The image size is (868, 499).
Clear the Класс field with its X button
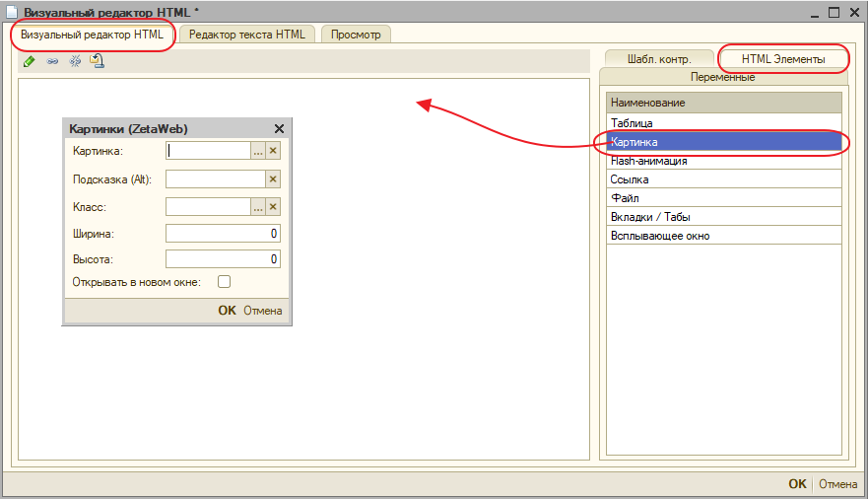coord(273,206)
